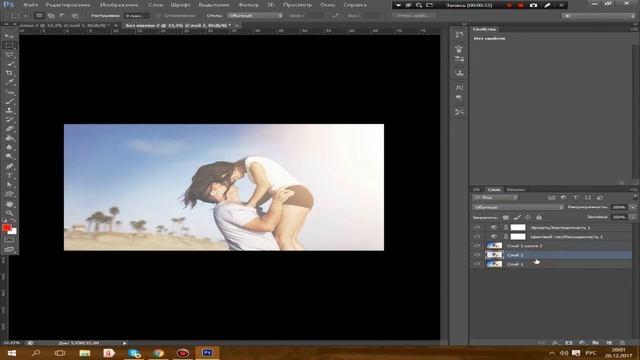The image size is (640, 360).
Task: Toggle filter for pixel layers
Action: [552, 198]
